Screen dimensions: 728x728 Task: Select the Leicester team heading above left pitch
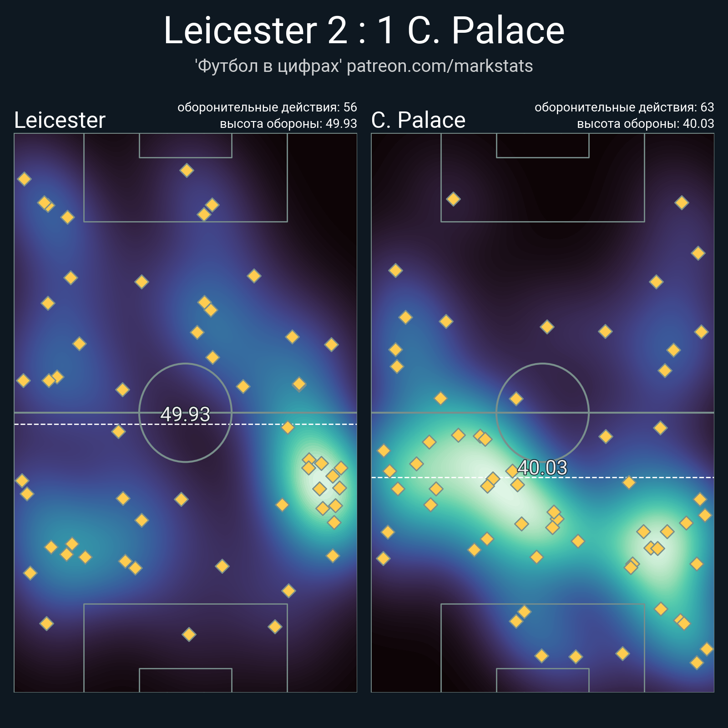60,120
